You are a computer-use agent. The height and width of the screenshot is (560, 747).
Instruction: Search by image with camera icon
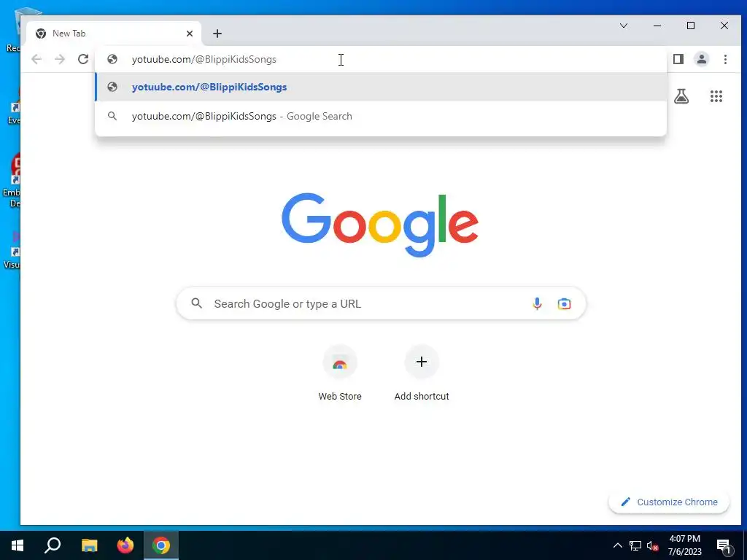pos(564,304)
